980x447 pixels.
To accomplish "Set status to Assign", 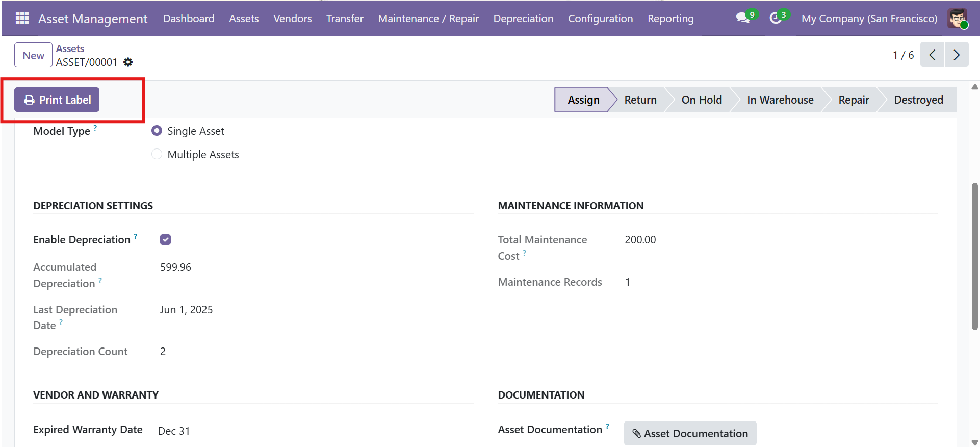I will click(583, 100).
